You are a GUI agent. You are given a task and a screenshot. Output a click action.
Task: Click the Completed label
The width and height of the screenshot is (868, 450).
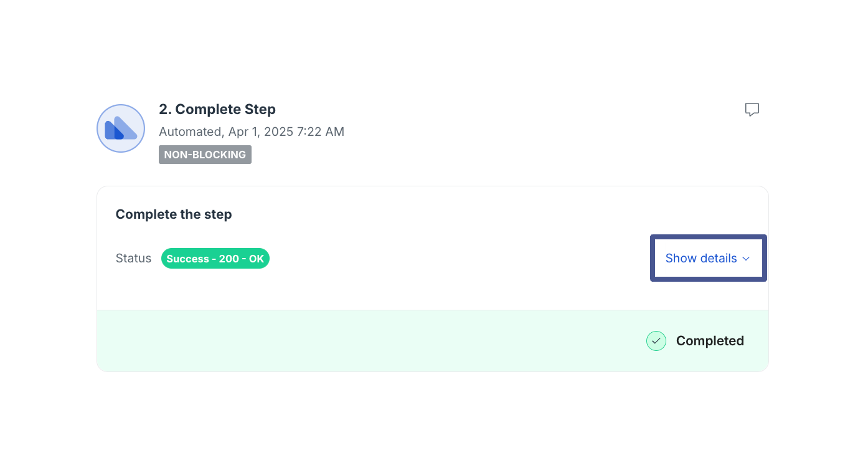[x=710, y=341]
